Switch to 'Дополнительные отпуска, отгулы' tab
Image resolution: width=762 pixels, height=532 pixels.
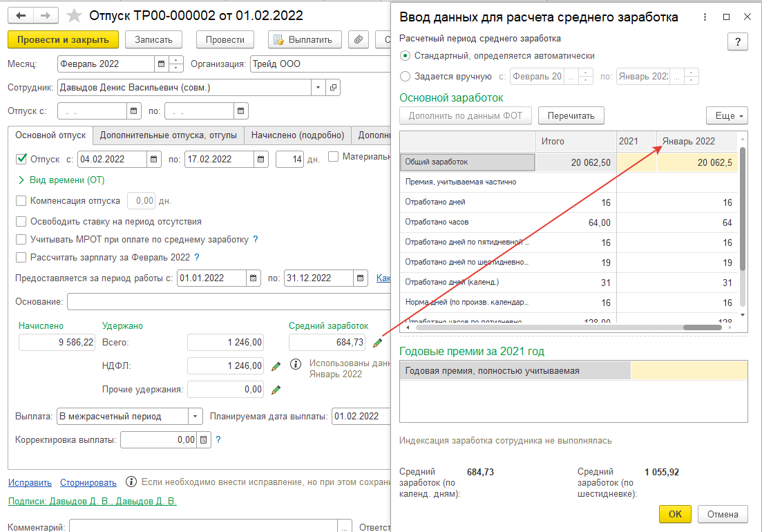169,135
